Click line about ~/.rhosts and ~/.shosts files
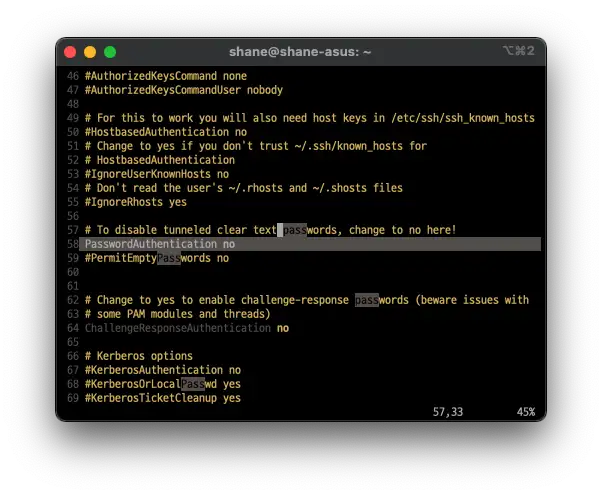 (x=244, y=188)
